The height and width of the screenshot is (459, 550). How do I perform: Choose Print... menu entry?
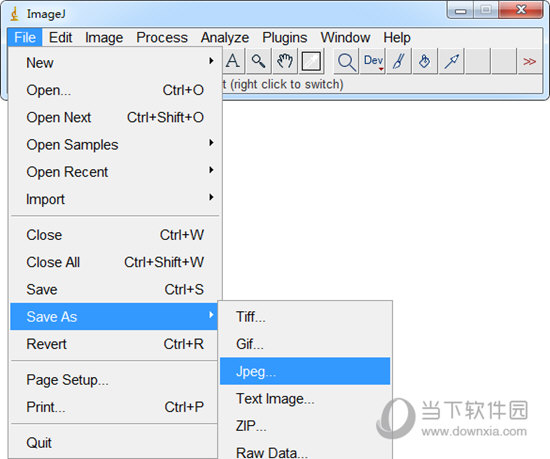114,407
